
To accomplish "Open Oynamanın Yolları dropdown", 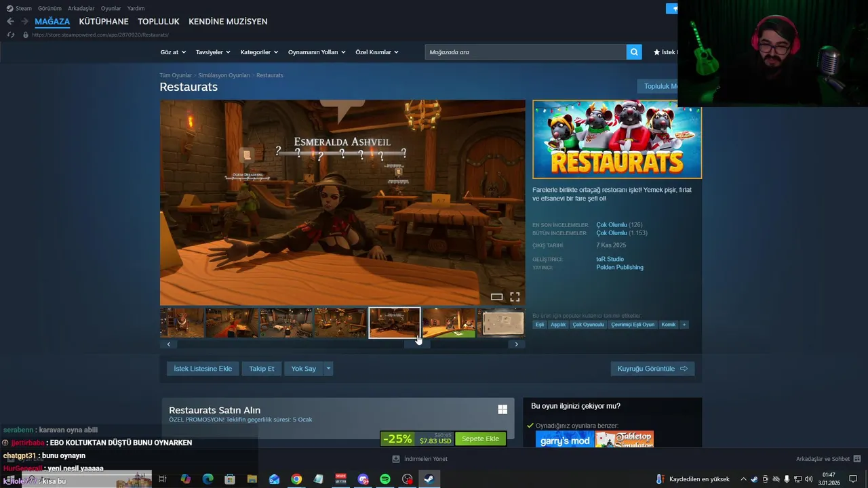I will point(317,52).
